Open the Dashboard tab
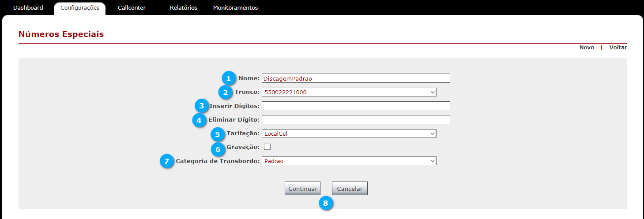The image size is (644, 219). (28, 8)
